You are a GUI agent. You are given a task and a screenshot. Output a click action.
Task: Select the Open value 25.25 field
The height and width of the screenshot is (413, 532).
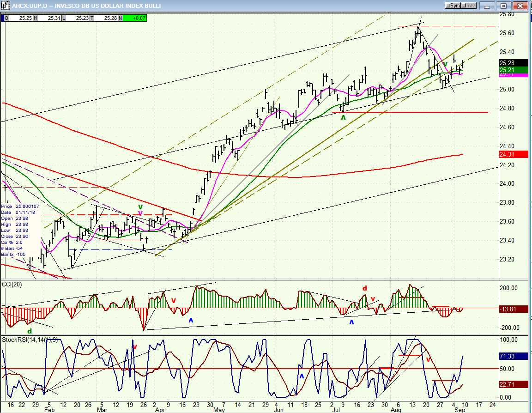coord(21,18)
